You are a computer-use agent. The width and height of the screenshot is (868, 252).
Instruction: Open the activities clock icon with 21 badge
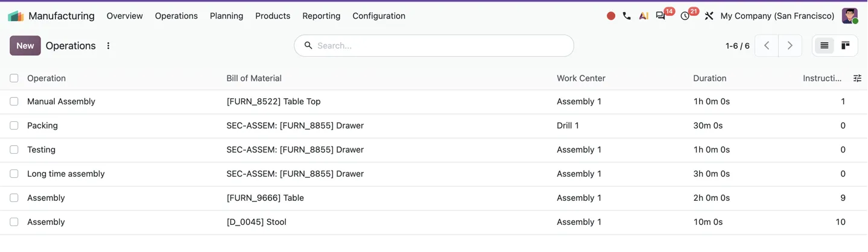(x=685, y=16)
